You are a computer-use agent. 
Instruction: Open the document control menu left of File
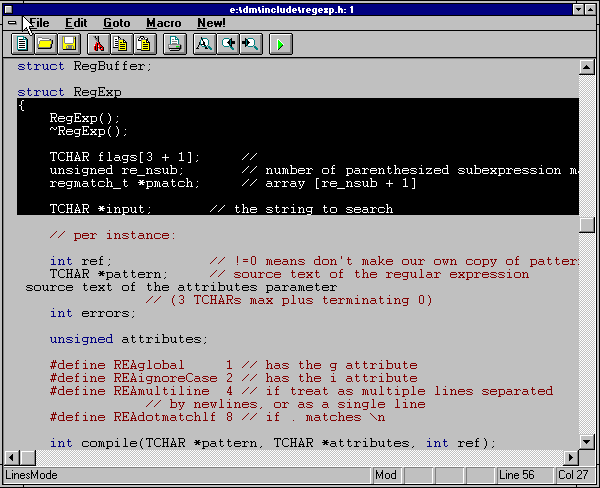click(12, 23)
